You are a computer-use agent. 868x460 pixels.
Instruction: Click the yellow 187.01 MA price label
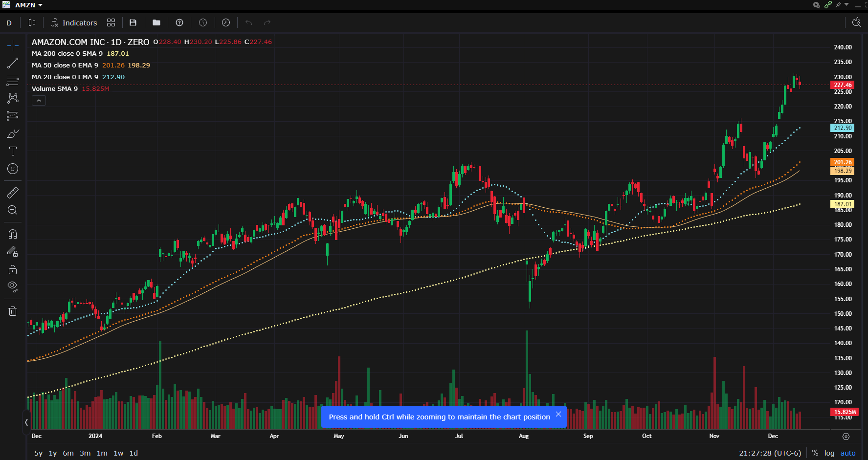843,204
